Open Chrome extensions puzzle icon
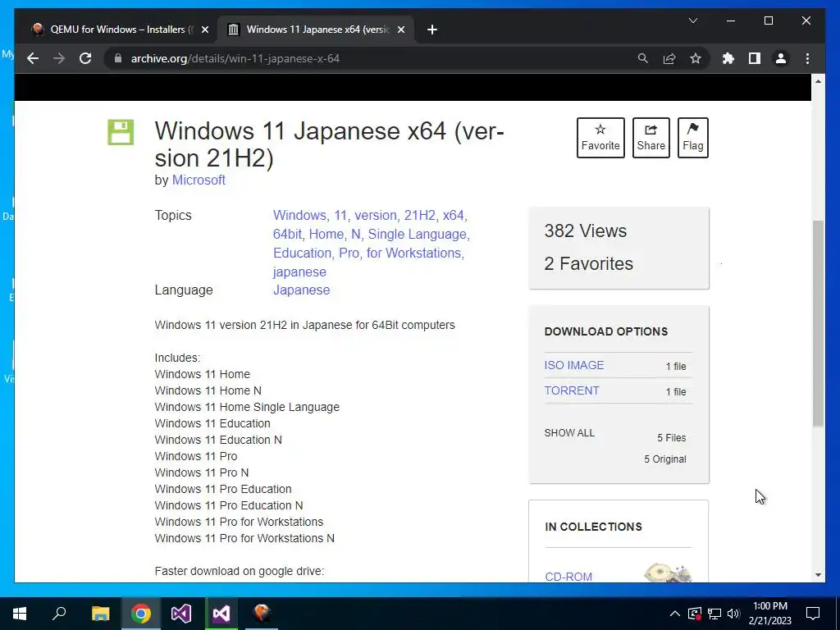 pos(728,58)
